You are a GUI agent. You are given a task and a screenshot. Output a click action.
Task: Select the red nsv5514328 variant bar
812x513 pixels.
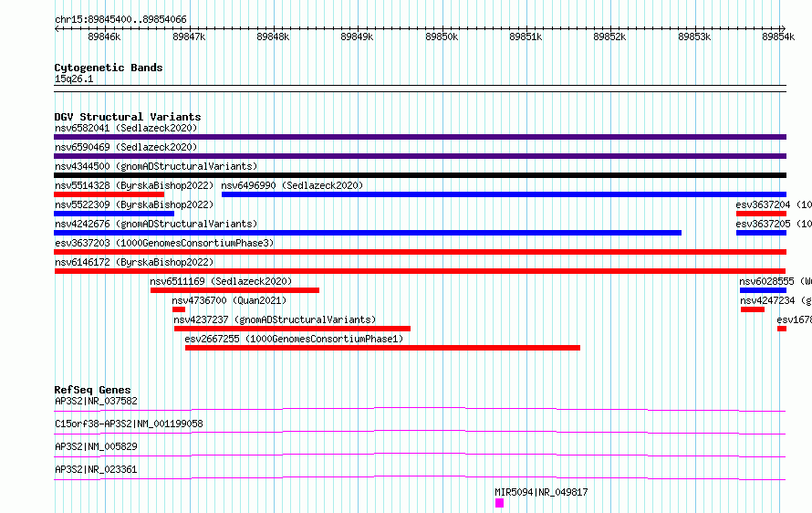point(109,194)
